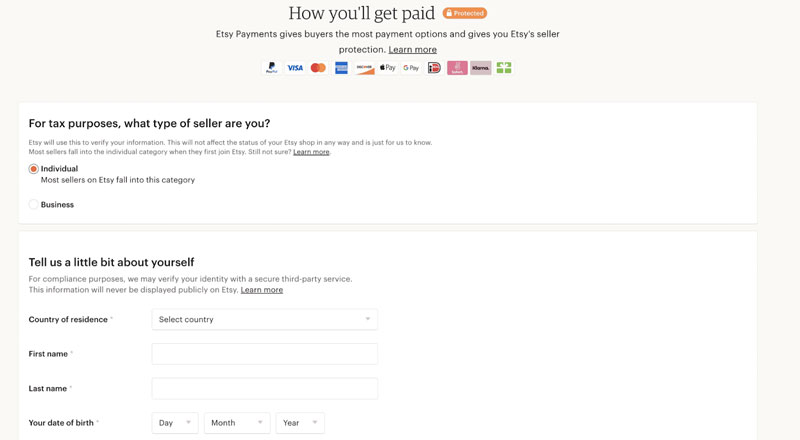Click the Visa card icon
The width and height of the screenshot is (800, 440).
tap(295, 68)
